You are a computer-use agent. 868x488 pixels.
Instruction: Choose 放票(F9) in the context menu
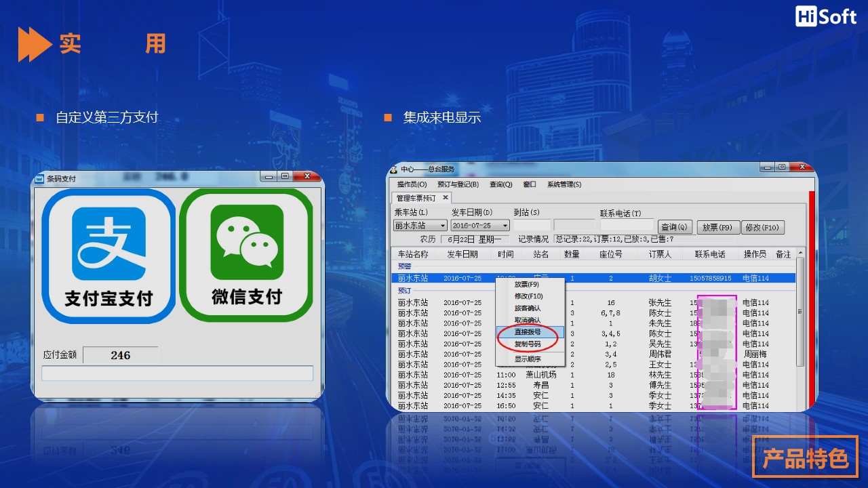(530, 285)
